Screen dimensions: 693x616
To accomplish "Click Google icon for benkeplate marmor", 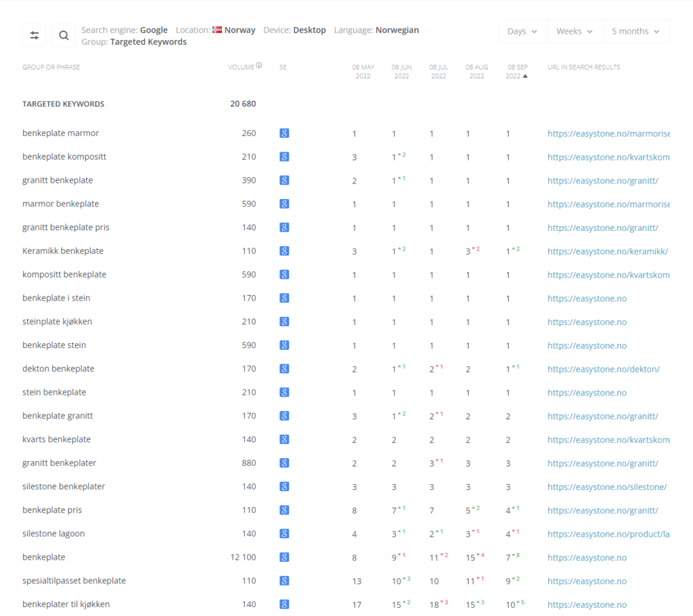I will point(284,133).
